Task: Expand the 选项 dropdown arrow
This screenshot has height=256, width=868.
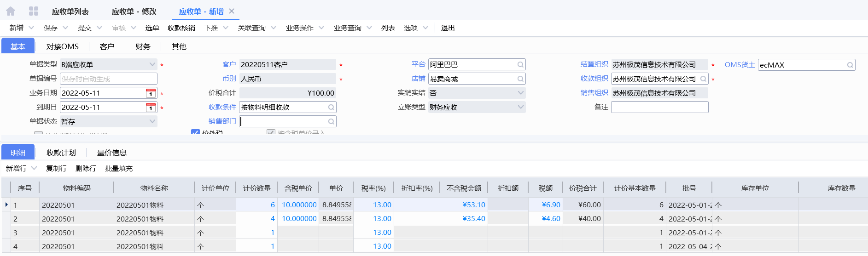Action: coord(425,28)
